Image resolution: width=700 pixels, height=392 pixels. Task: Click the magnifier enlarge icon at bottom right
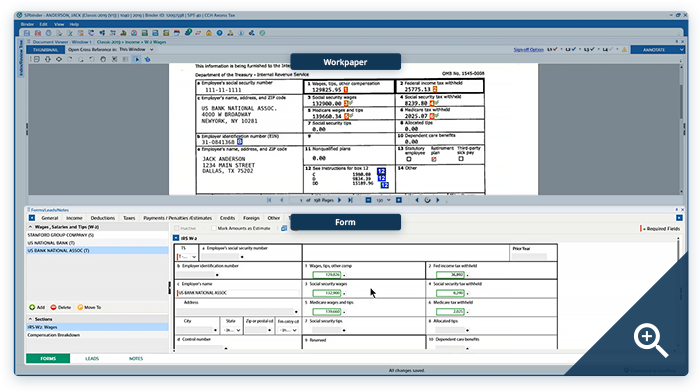coord(650,341)
